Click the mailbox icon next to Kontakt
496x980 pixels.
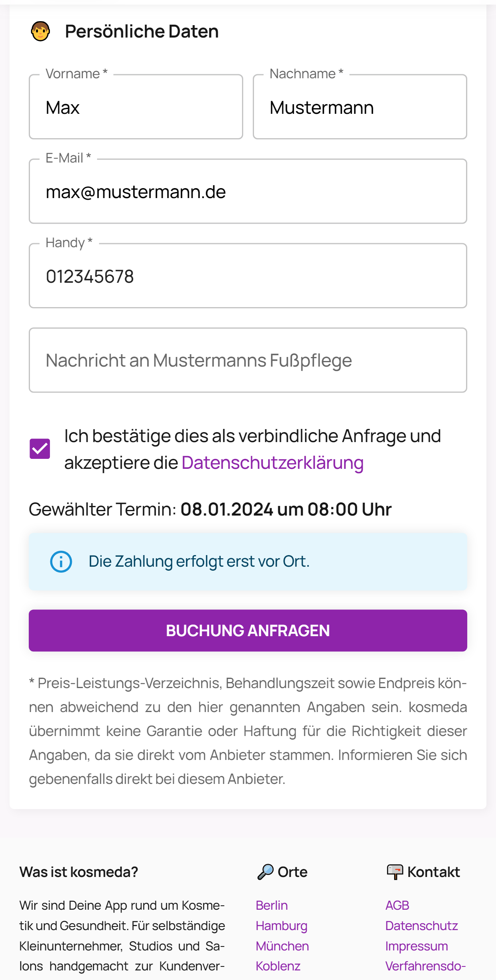coord(395,872)
